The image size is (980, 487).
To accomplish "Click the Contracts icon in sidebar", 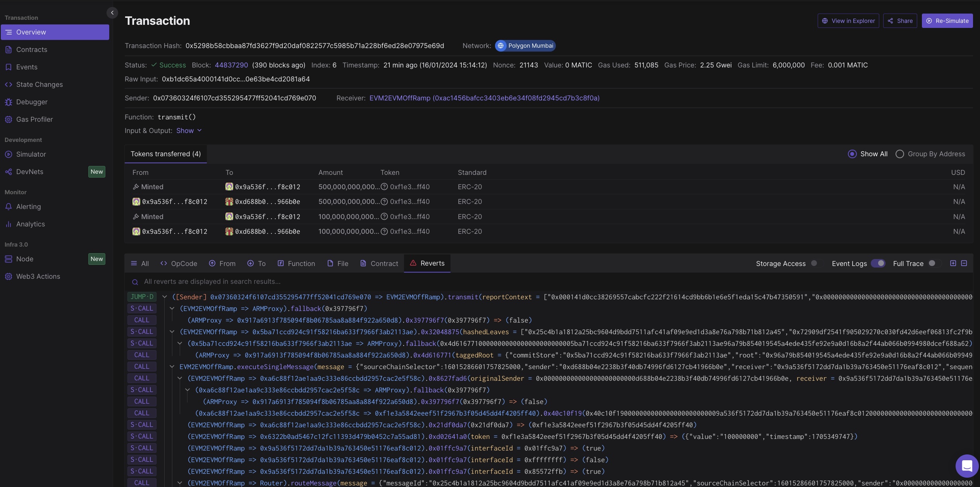I will tap(9, 50).
